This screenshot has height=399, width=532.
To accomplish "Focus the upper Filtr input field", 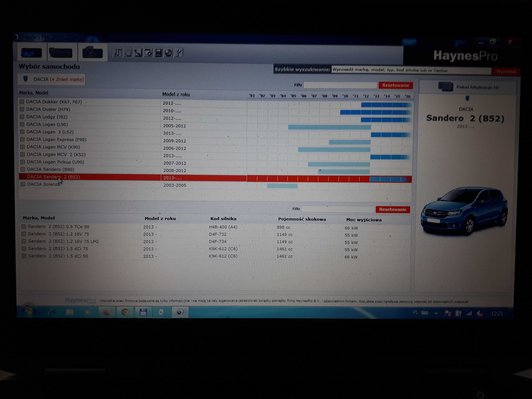I will point(340,85).
